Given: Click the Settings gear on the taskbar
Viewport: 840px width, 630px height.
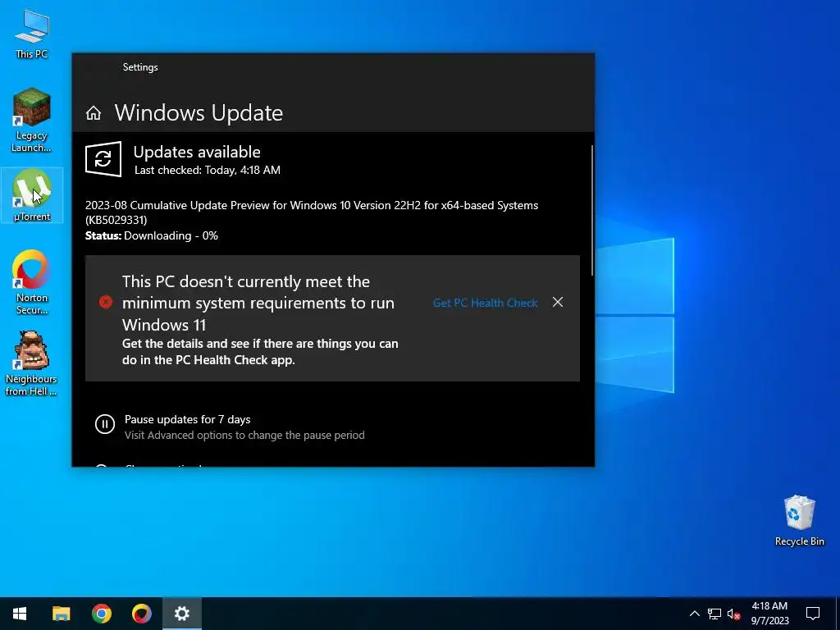Looking at the screenshot, I should (x=181, y=614).
